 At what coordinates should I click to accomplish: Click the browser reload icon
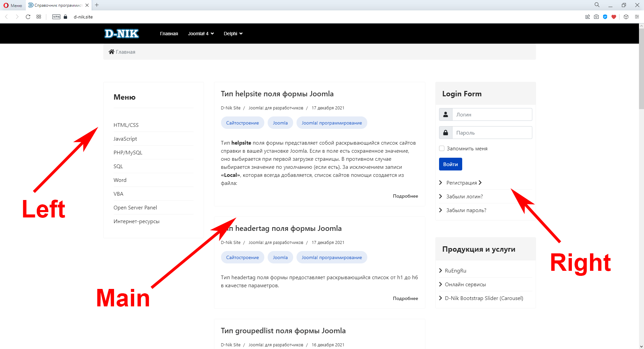(28, 17)
